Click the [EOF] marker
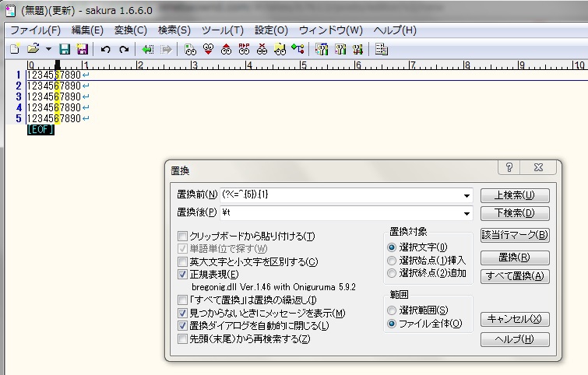This screenshot has height=375, width=588. 40,130
